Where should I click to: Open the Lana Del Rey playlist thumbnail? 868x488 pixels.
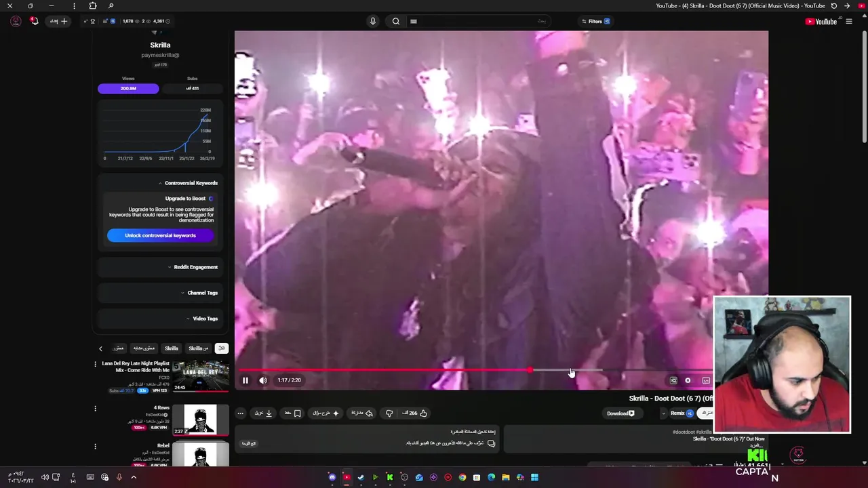point(200,375)
